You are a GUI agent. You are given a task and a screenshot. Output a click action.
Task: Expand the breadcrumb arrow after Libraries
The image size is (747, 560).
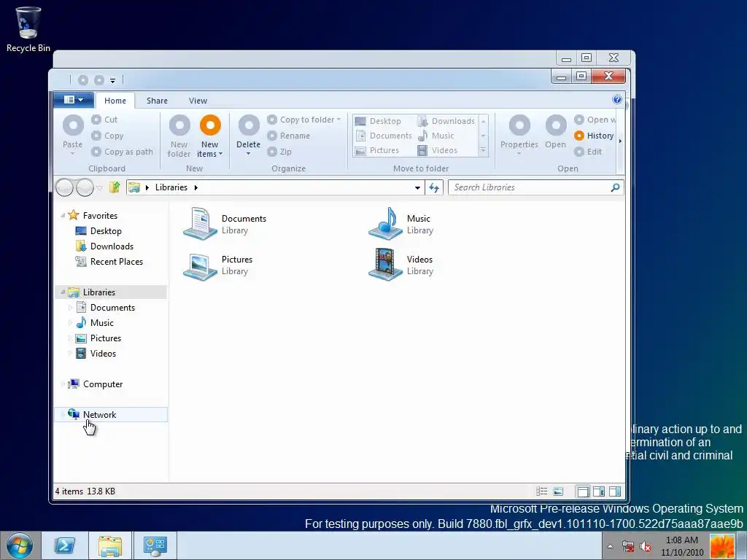[196, 187]
